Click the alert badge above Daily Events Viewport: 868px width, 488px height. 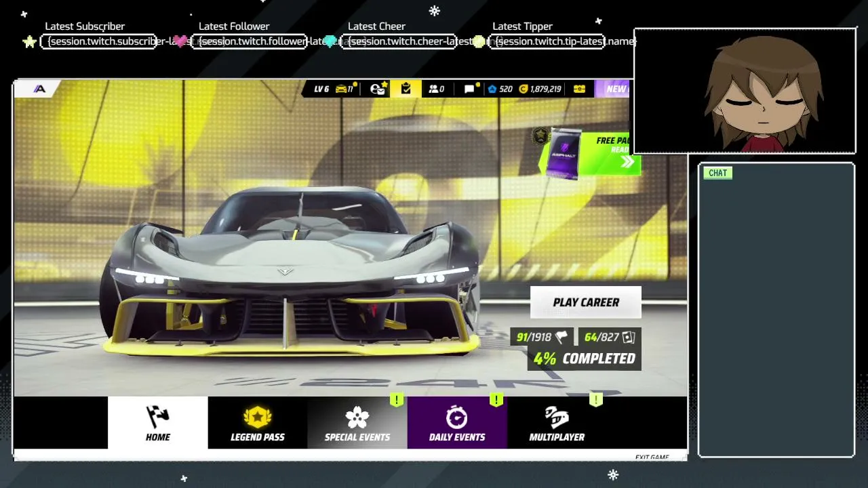coord(496,400)
